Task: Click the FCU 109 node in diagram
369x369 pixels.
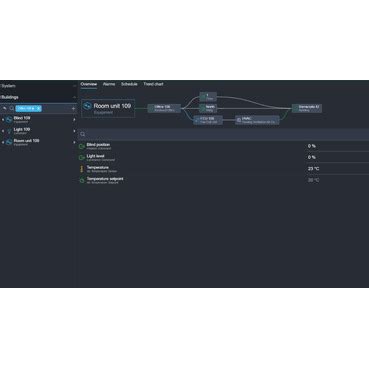Action: [208, 120]
